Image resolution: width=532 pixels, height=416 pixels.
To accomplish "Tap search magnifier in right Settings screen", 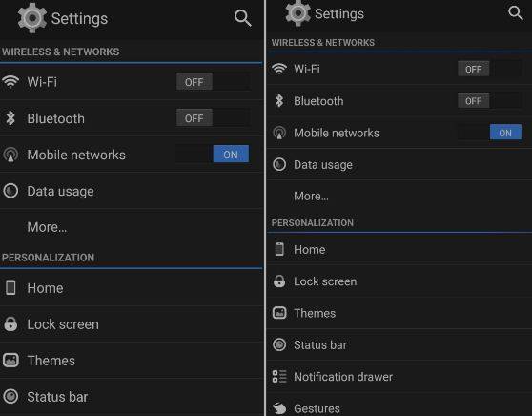I will (x=516, y=13).
